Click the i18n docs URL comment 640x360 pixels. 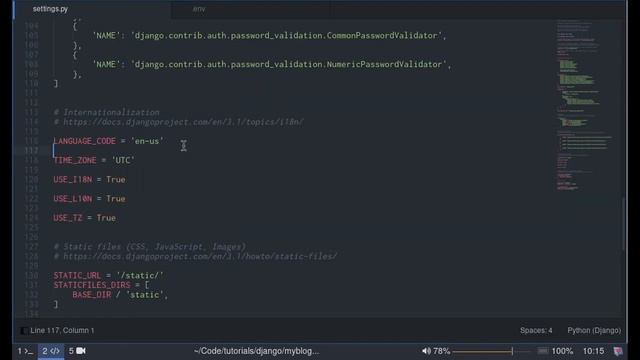(x=178, y=122)
